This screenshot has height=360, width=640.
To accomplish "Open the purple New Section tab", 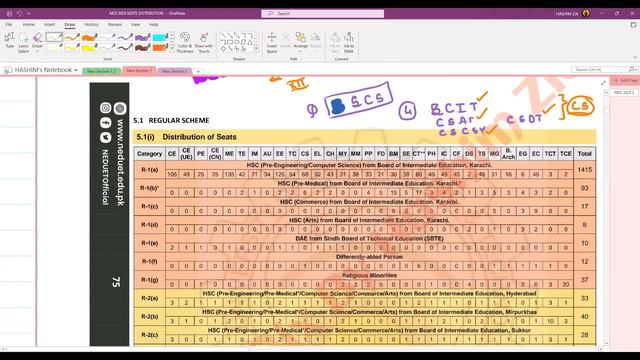I will point(174,71).
